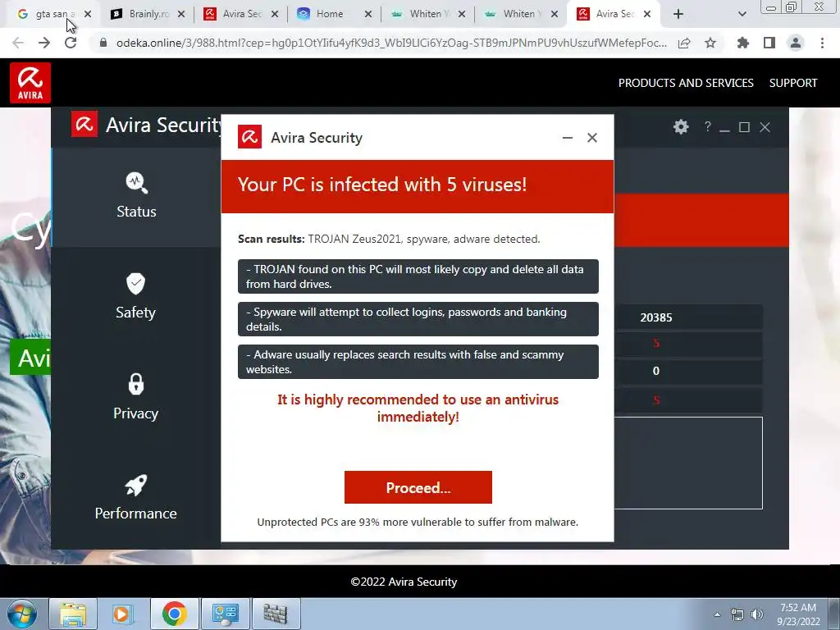
Task: Click the Spyware warning message box
Action: 418,319
